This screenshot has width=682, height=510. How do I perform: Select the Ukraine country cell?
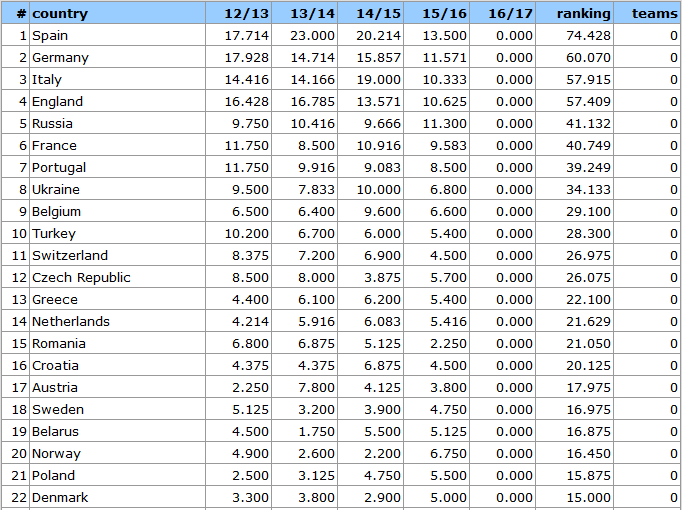coord(117,189)
